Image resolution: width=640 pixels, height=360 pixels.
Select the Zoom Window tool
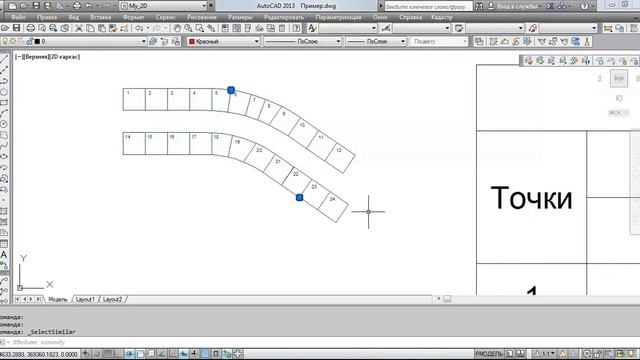200,28
